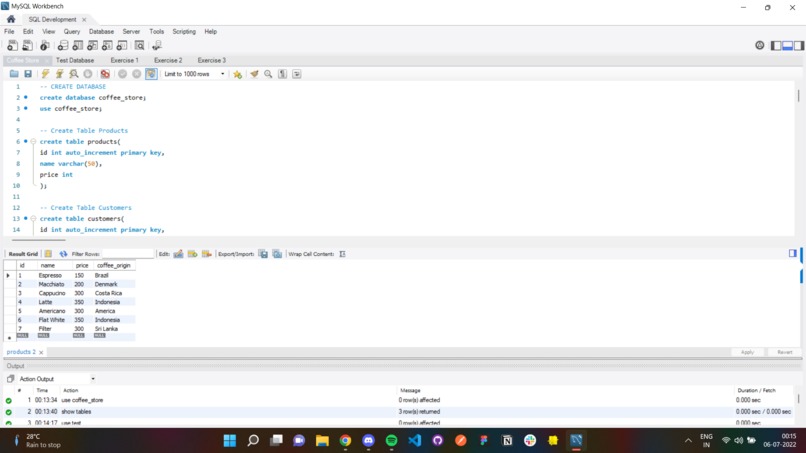Save the script with floppy icon
This screenshot has height=453, width=806.
(28, 74)
